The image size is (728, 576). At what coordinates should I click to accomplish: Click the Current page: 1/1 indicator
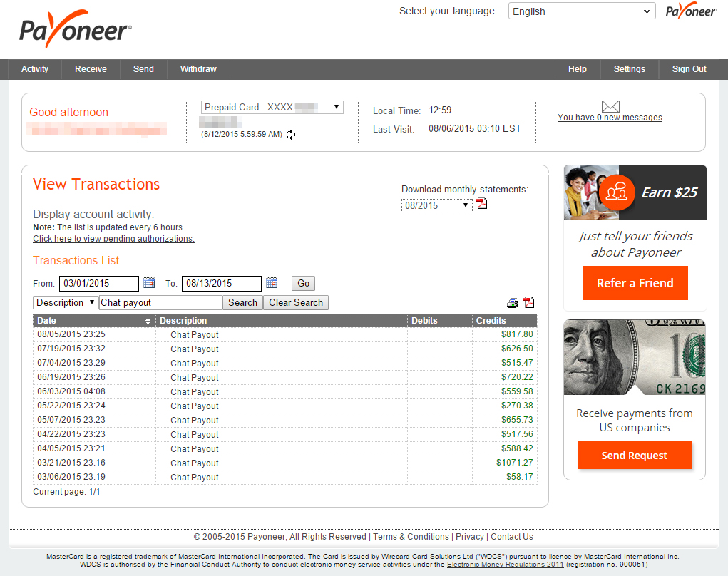pyautogui.click(x=66, y=492)
